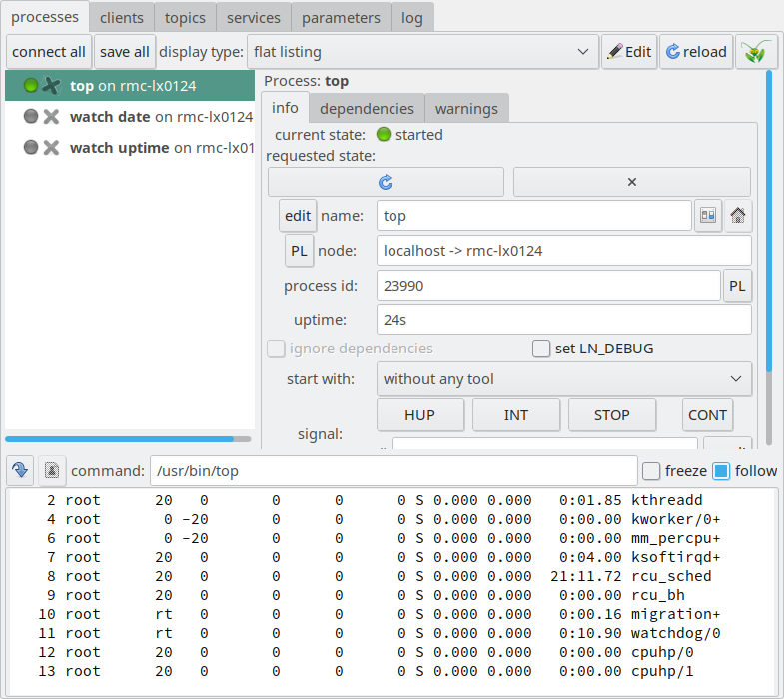Click the PL button next to node

pos(299,251)
